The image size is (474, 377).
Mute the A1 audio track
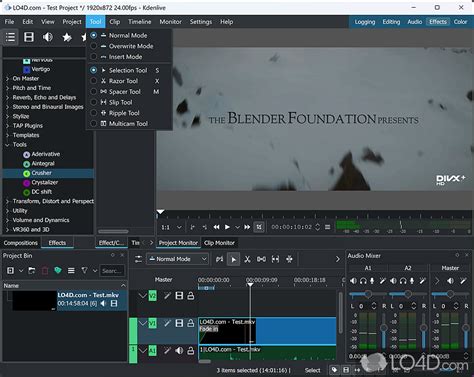click(179, 351)
